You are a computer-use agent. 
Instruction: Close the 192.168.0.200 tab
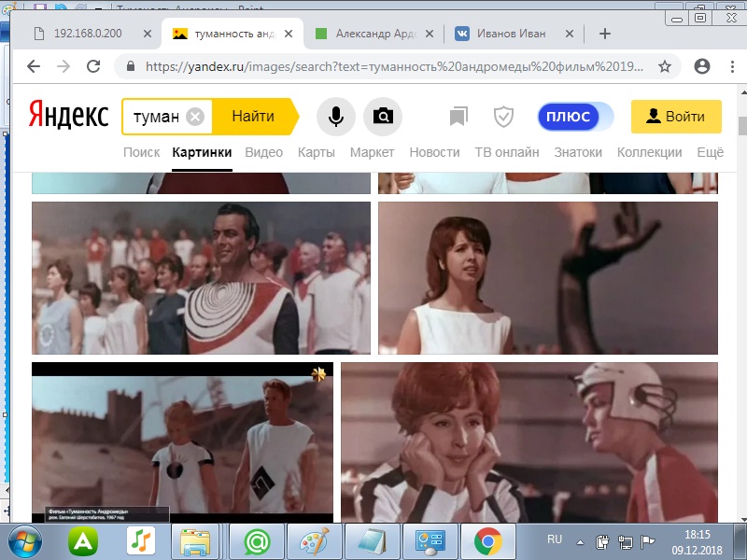(x=148, y=34)
